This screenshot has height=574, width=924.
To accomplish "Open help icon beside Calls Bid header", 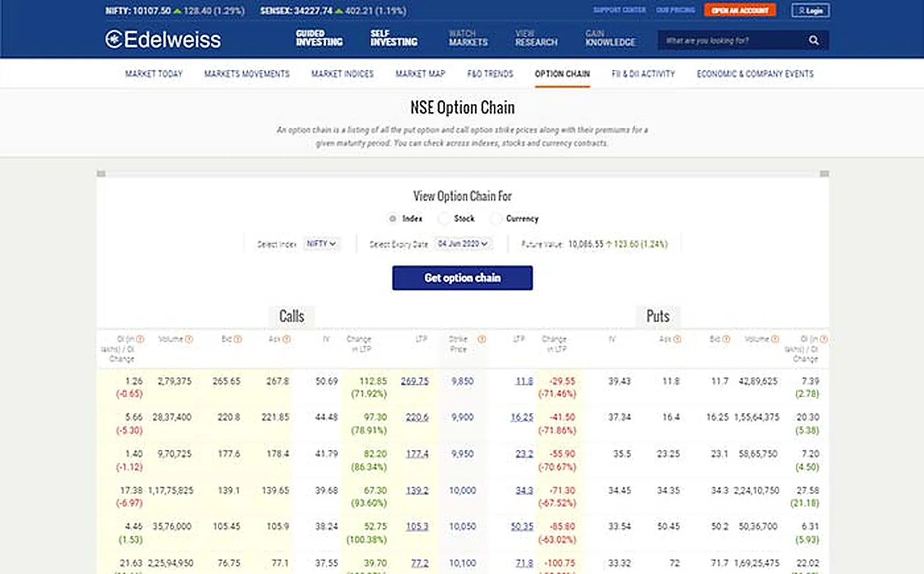I will [x=238, y=340].
